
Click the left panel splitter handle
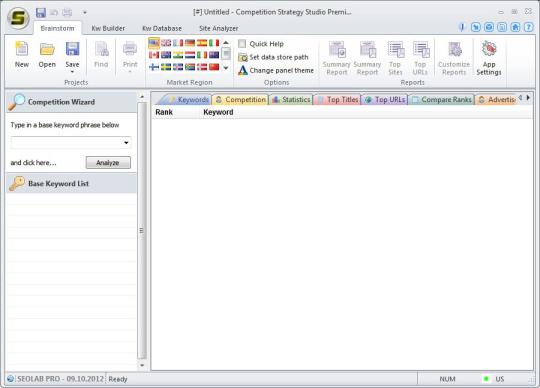click(142, 230)
